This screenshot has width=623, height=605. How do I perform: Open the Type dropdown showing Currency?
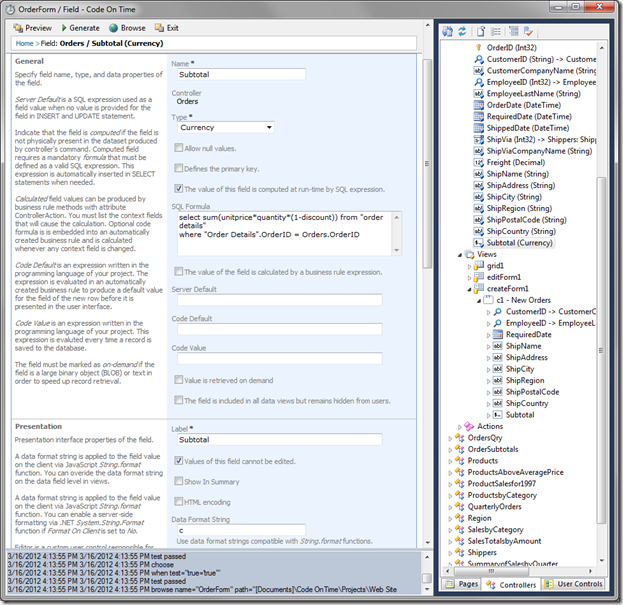click(x=226, y=128)
